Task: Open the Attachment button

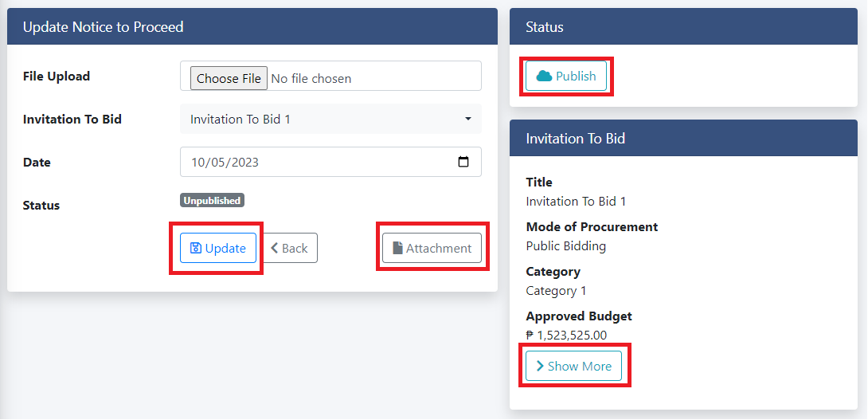Action: click(x=432, y=248)
